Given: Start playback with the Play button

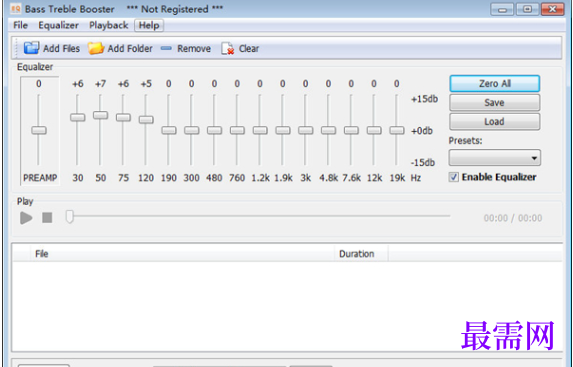Looking at the screenshot, I should [26, 218].
